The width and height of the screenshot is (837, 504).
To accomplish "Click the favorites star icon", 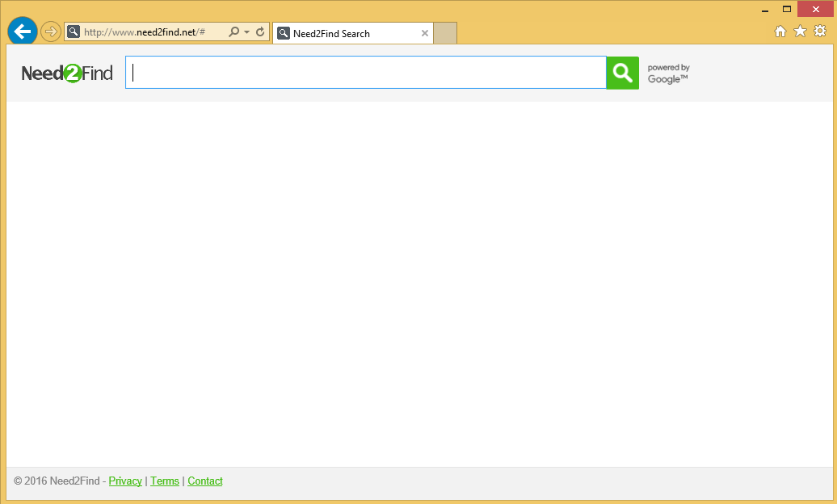I will click(800, 31).
